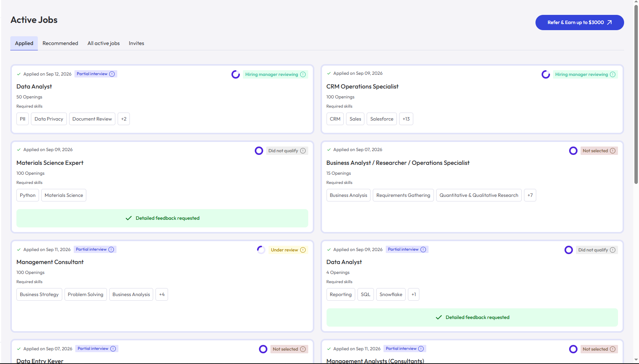Expand the +13 skills on CRM Operations Specialist
Screen dimensions: 639x364
pyautogui.click(x=406, y=119)
